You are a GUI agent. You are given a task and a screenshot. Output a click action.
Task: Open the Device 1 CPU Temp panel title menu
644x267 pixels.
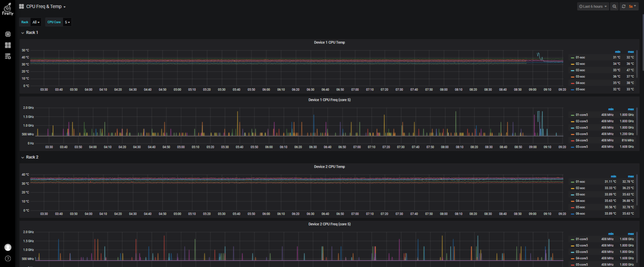pos(329,42)
